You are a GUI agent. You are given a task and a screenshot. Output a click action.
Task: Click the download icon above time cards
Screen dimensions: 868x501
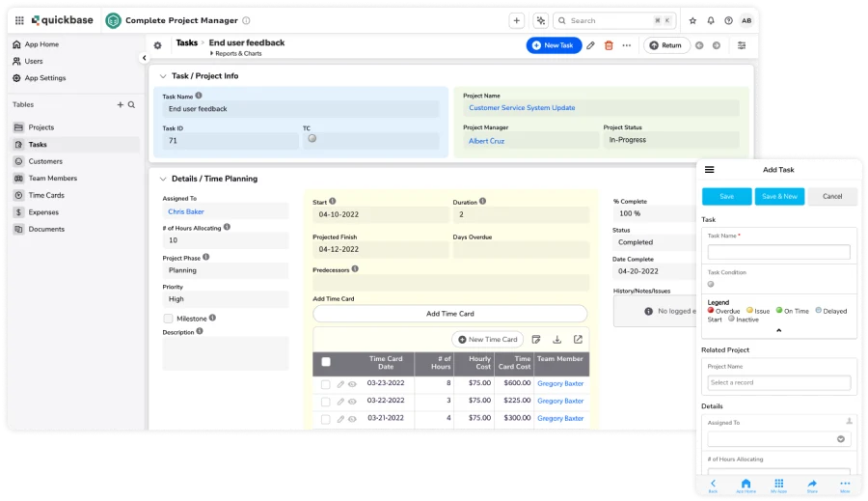(556, 339)
